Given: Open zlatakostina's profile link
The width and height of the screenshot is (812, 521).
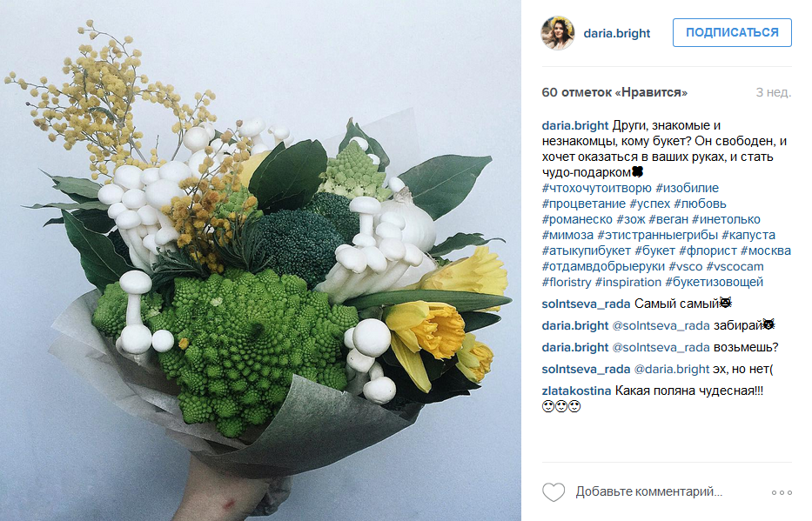Looking at the screenshot, I should pyautogui.click(x=576, y=391).
